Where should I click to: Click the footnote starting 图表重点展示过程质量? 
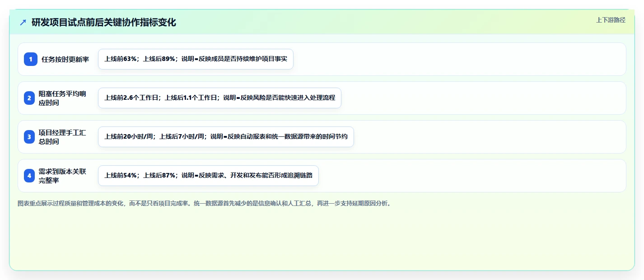[205, 204]
